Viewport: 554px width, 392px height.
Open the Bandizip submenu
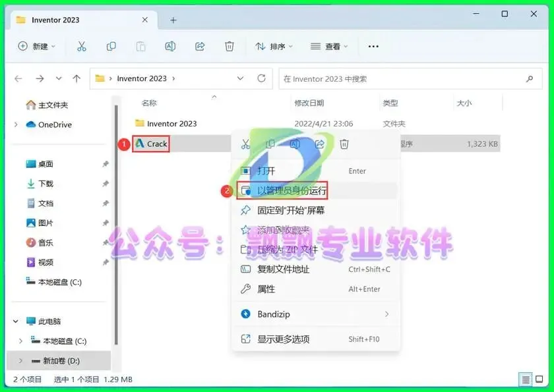click(x=316, y=314)
